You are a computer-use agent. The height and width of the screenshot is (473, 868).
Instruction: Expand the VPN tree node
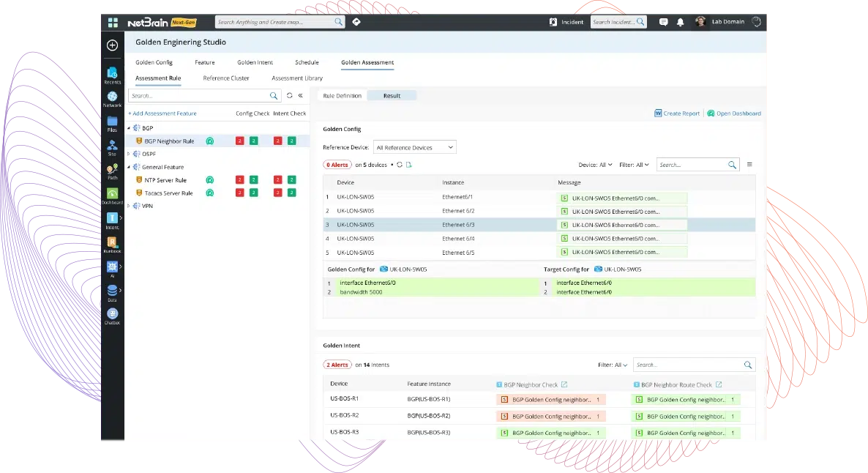[x=129, y=206]
